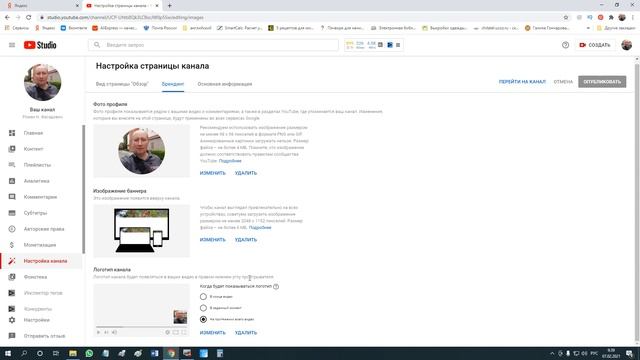The height and width of the screenshot is (360, 640).
Task: Open the notification center in system tray
Action: (629, 353)
